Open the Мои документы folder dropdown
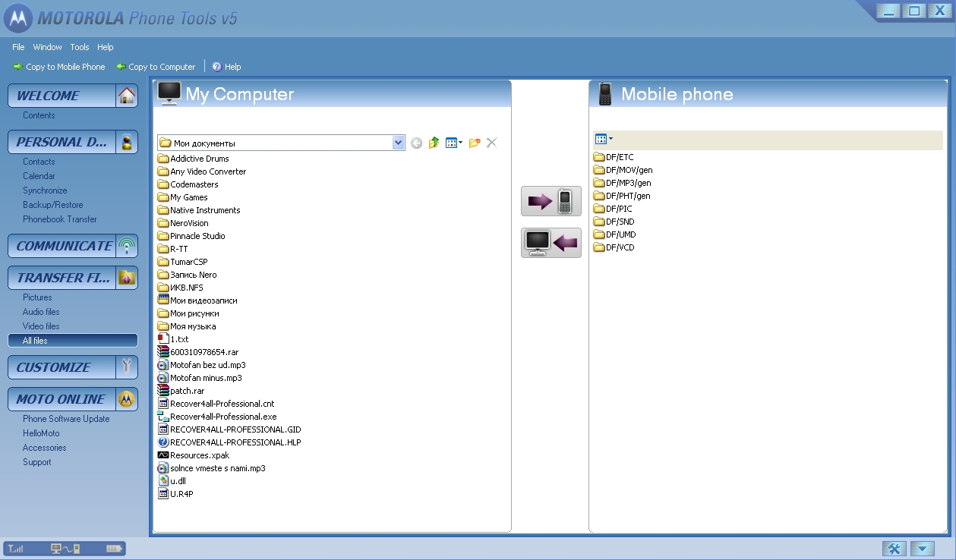This screenshot has height=560, width=956. tap(399, 143)
